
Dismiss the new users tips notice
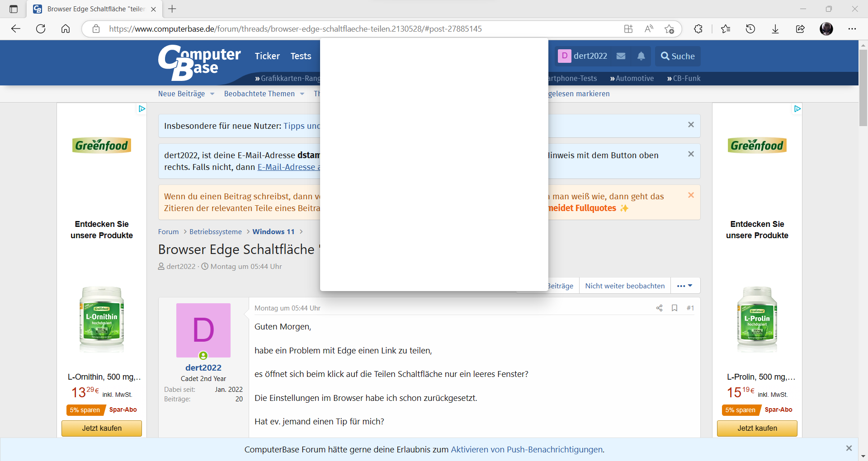(x=691, y=125)
